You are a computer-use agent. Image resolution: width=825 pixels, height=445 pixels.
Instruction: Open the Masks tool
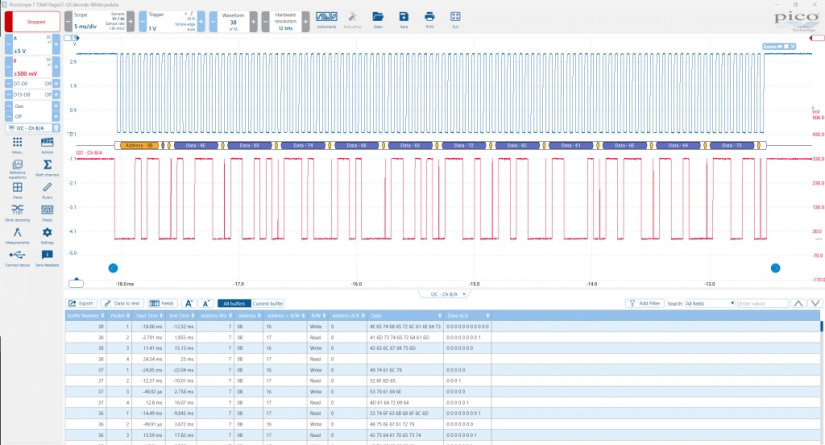[x=47, y=213]
